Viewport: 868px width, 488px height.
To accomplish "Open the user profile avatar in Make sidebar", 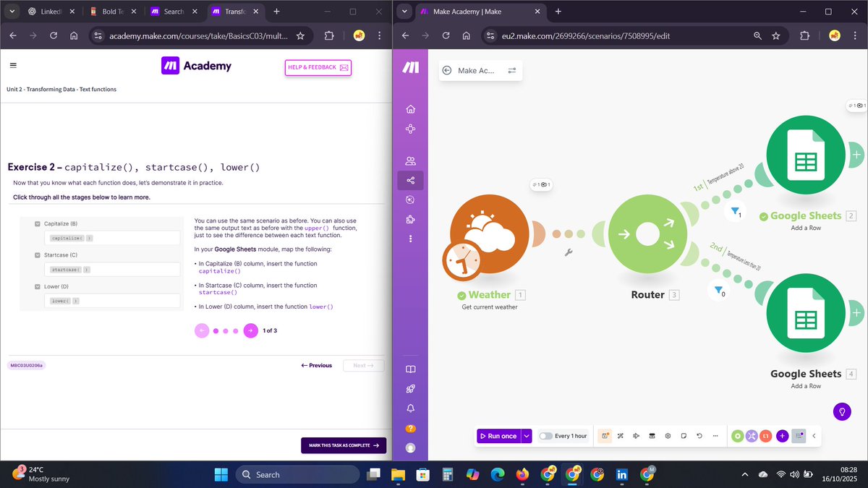I will [x=411, y=448].
